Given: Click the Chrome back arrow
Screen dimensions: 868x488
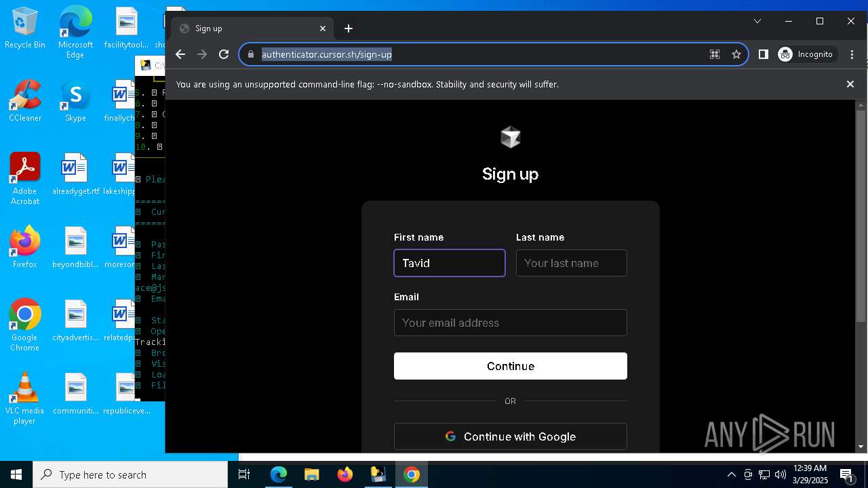Looking at the screenshot, I should 180,54.
